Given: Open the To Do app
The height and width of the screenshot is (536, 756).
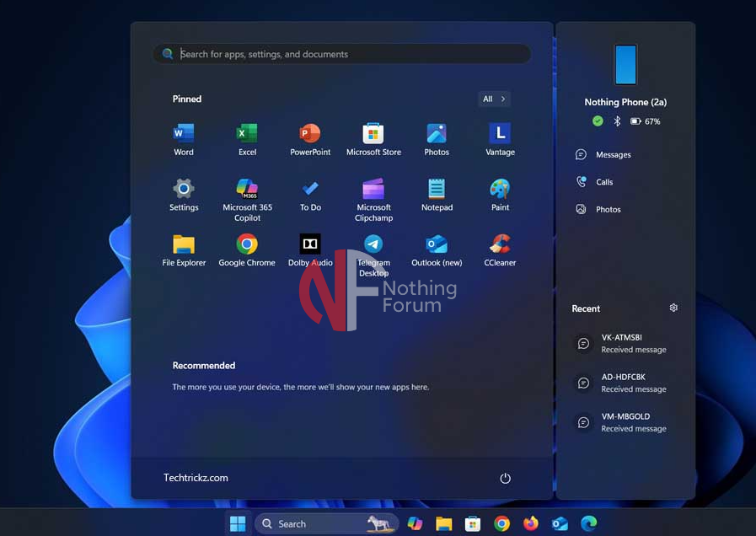Looking at the screenshot, I should [310, 195].
